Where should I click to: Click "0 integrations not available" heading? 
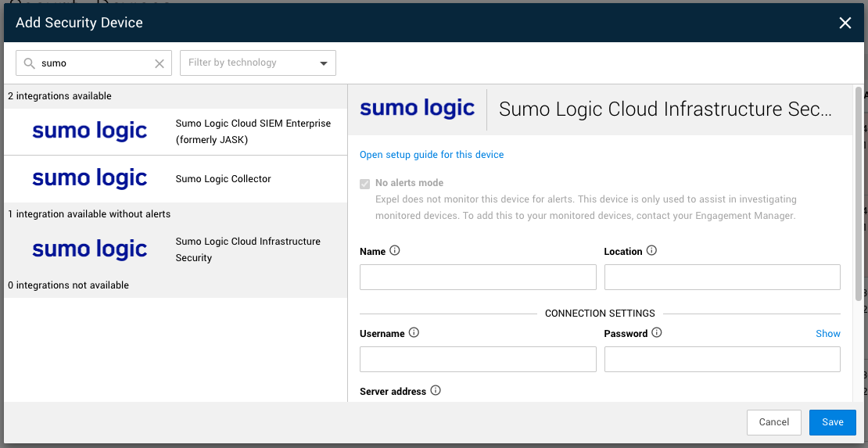68,285
